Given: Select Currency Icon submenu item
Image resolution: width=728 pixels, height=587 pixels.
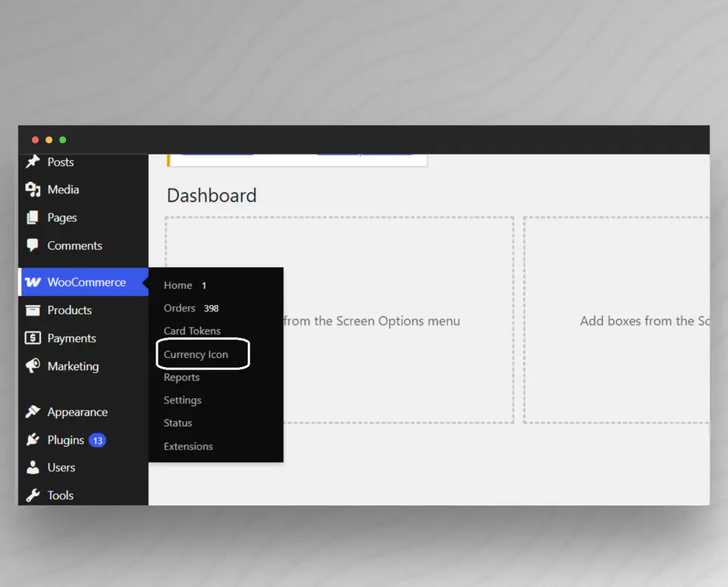Looking at the screenshot, I should [x=196, y=354].
